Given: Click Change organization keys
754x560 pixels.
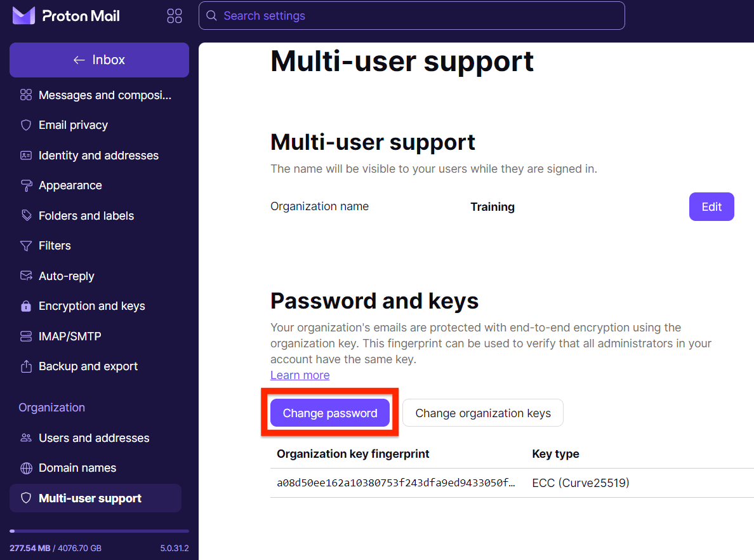Looking at the screenshot, I should (482, 413).
